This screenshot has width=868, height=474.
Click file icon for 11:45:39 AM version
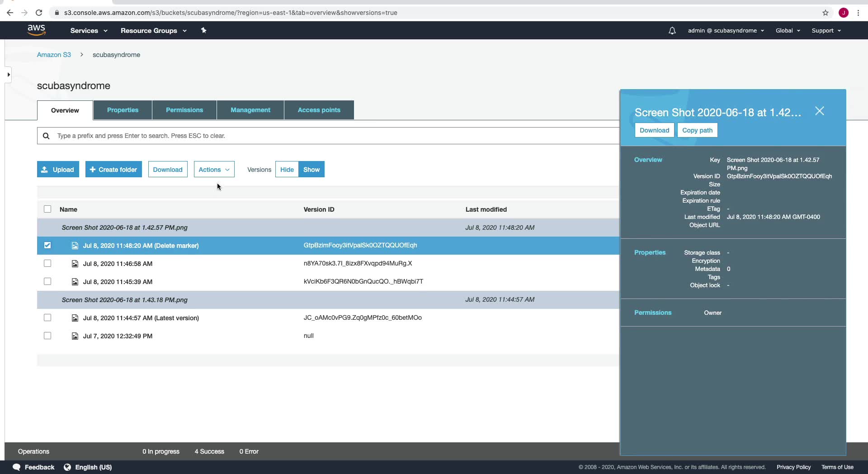[x=75, y=282]
